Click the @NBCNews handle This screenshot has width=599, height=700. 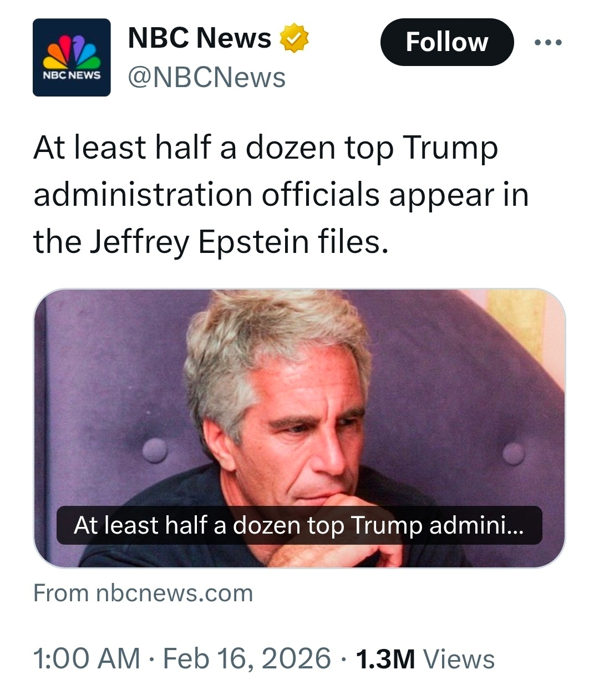tap(207, 78)
